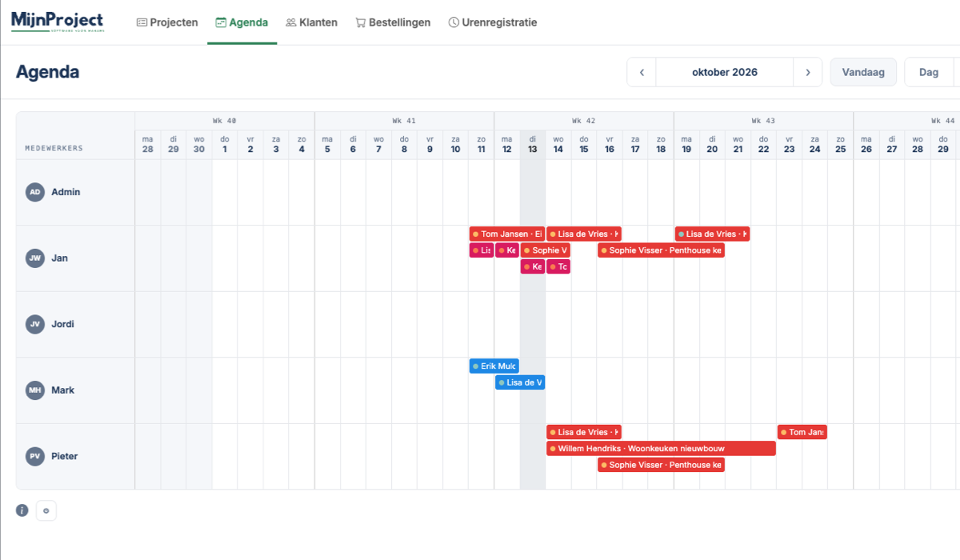Click the MijnProject logo
Screen dimensions: 960x560
(x=57, y=22)
